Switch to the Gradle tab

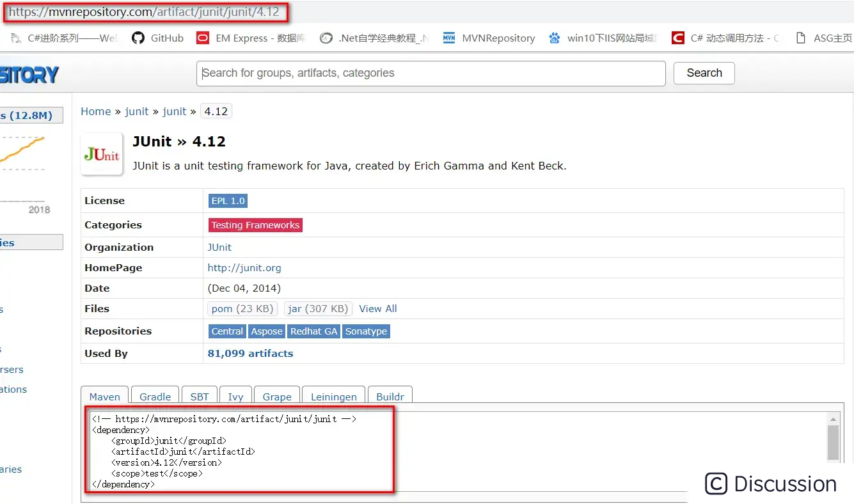click(155, 397)
